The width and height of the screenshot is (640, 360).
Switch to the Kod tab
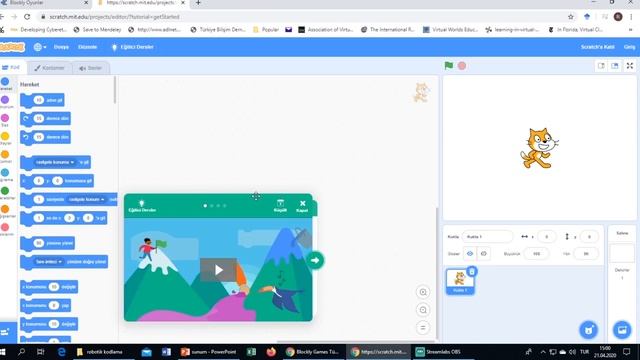click(x=11, y=68)
